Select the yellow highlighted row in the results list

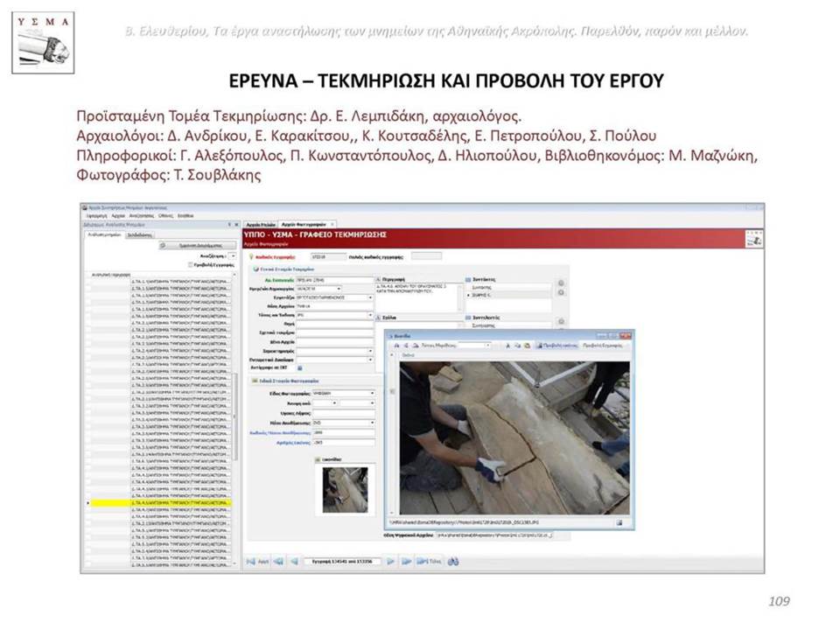tap(161, 504)
